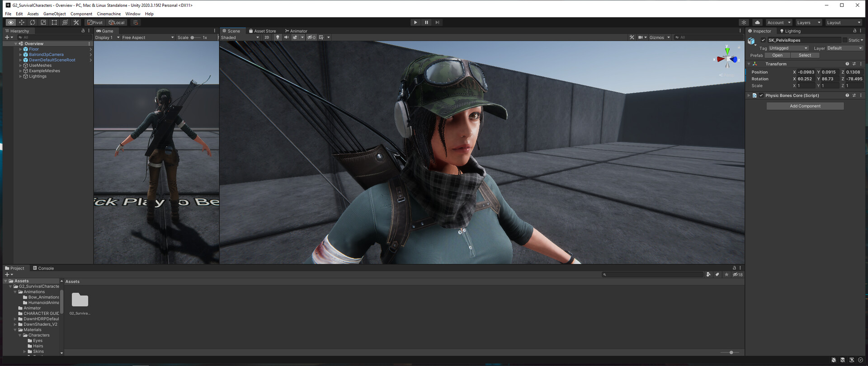Toggle Scene view grid icon
This screenshot has height=366, width=868.
click(x=321, y=38)
